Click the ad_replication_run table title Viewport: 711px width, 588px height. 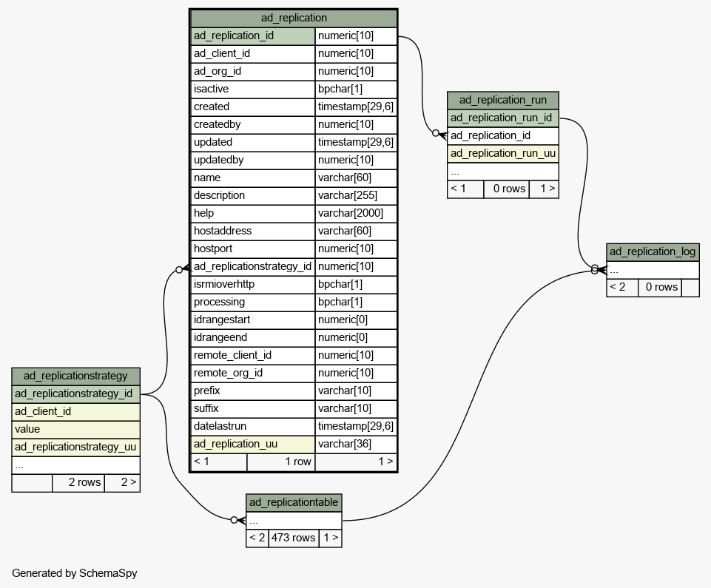(x=502, y=100)
